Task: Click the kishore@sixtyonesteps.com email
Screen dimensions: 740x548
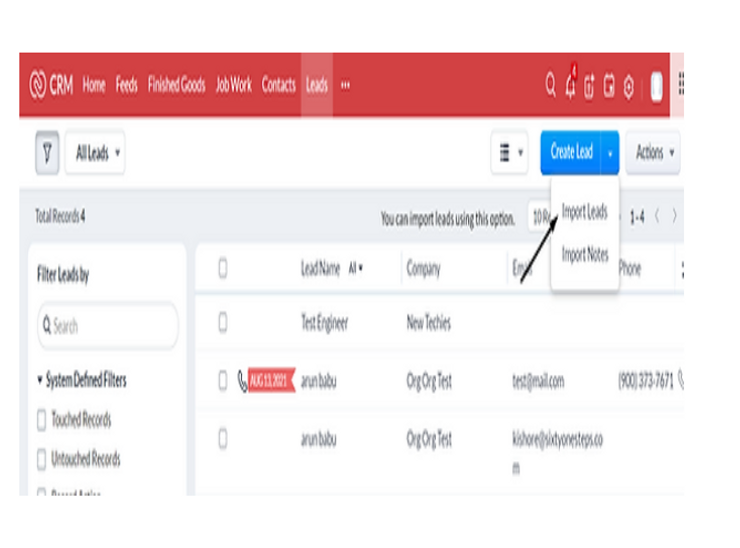Action: click(557, 452)
